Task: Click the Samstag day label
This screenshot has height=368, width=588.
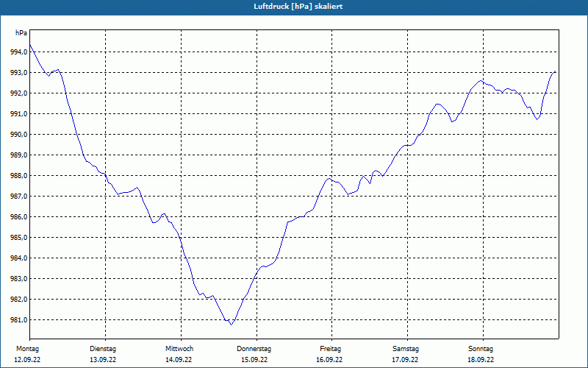Action: (406, 349)
